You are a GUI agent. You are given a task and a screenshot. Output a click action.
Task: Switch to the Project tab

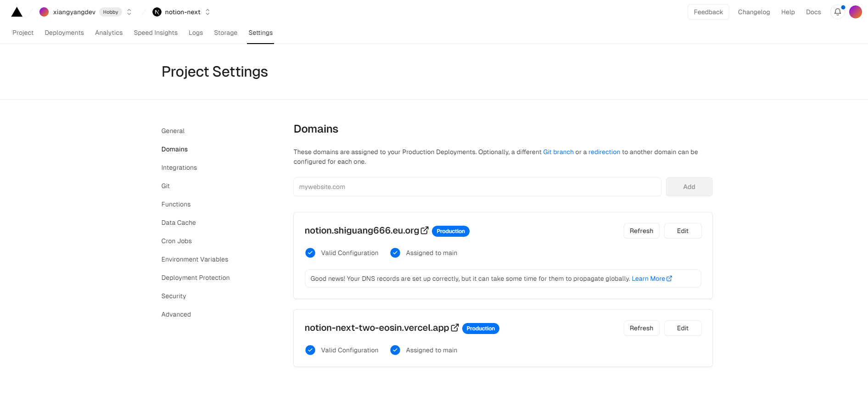[x=23, y=33]
